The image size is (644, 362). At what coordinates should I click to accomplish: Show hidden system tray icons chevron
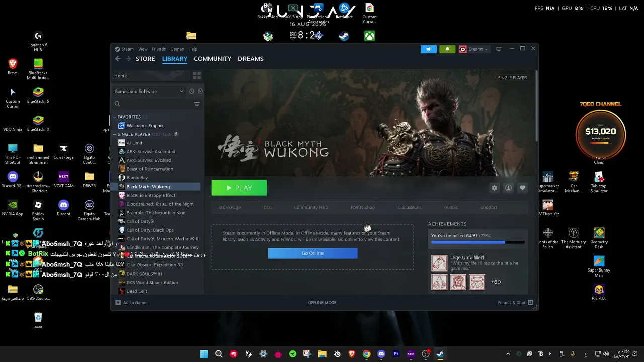pos(508,354)
